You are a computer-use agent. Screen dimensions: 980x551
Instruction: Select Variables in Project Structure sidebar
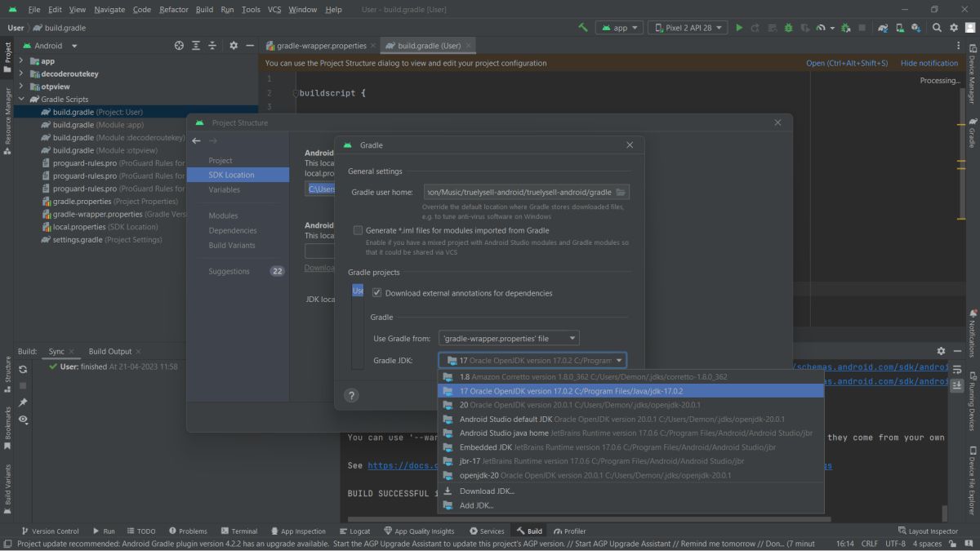(225, 189)
